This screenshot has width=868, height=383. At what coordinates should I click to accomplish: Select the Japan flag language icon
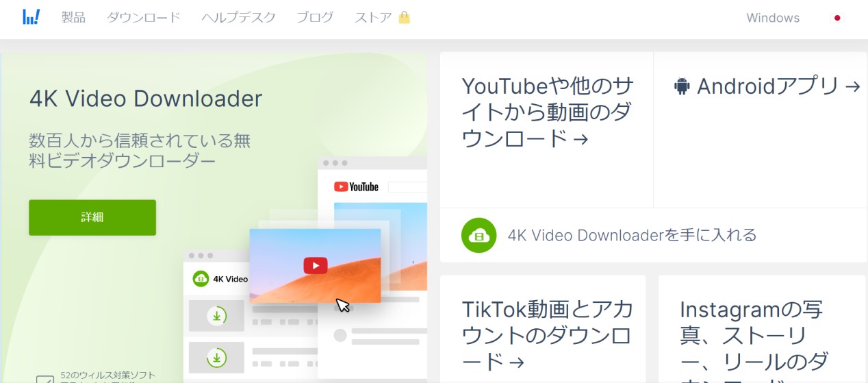tap(837, 18)
